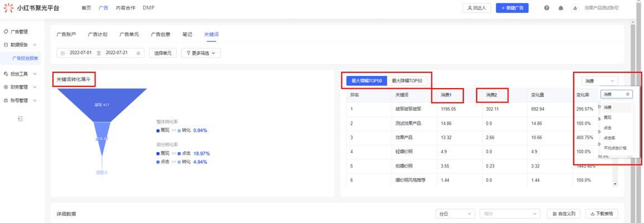Image resolution: width=644 pixels, height=223 pixels.
Task: Click the 自定义列 button
Action: click(x=564, y=214)
